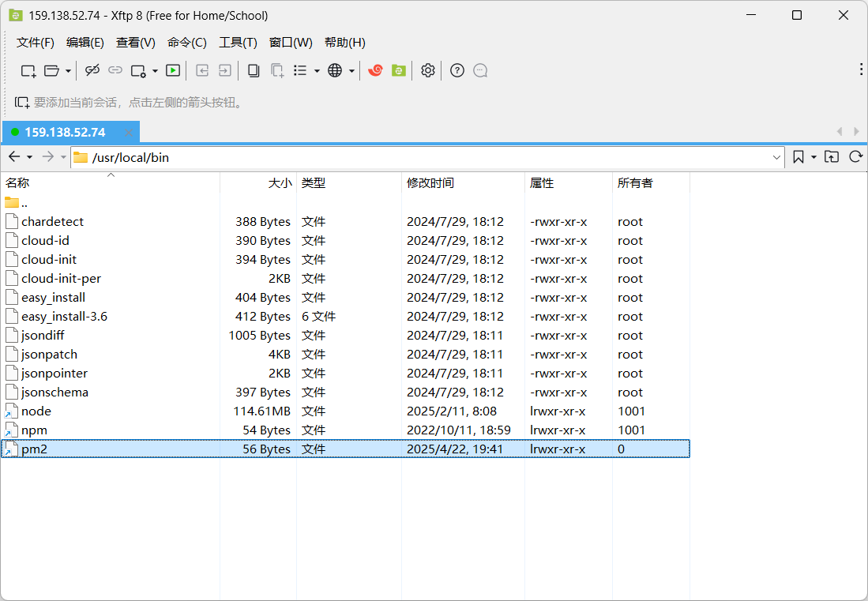
Task: Expand the Forward history dropdown arrow
Action: tap(63, 158)
